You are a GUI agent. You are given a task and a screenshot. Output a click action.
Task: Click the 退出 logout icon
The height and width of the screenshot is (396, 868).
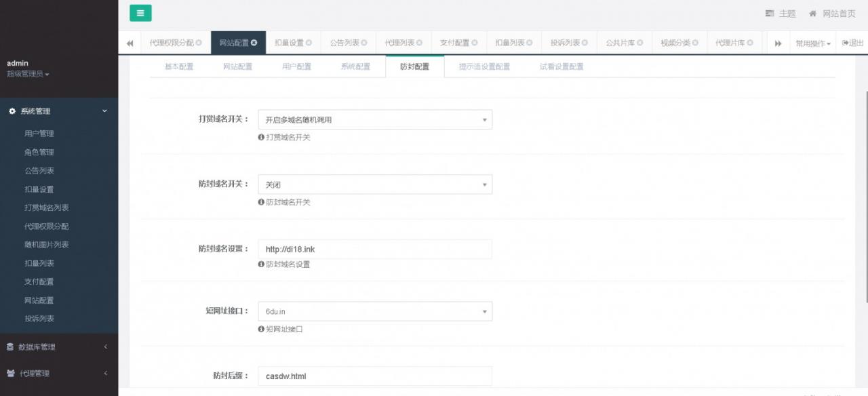pyautogui.click(x=845, y=42)
